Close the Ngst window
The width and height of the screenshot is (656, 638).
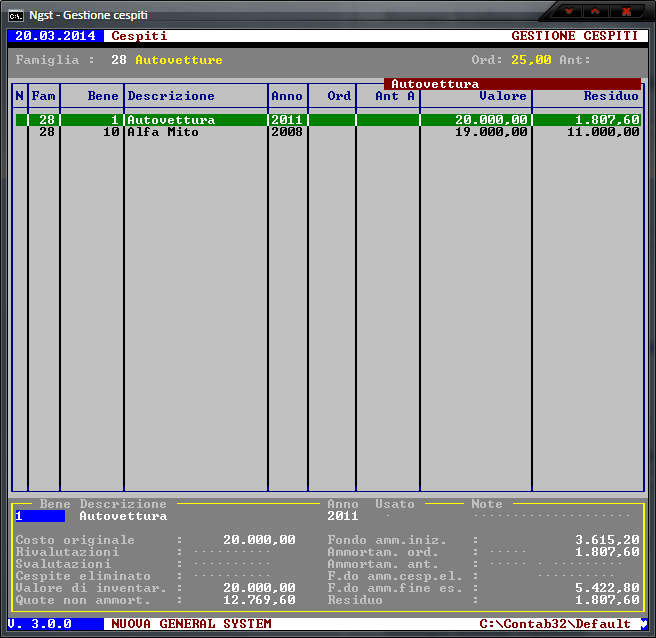point(627,12)
